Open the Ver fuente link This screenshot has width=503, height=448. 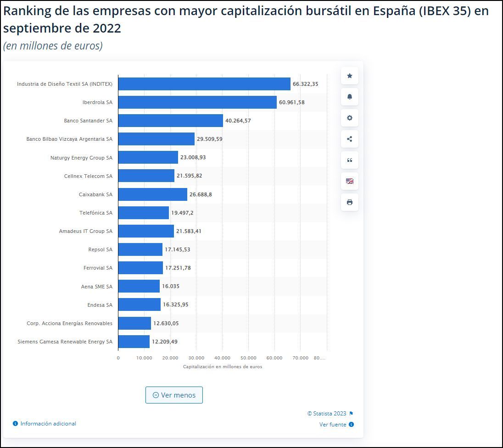click(x=333, y=425)
